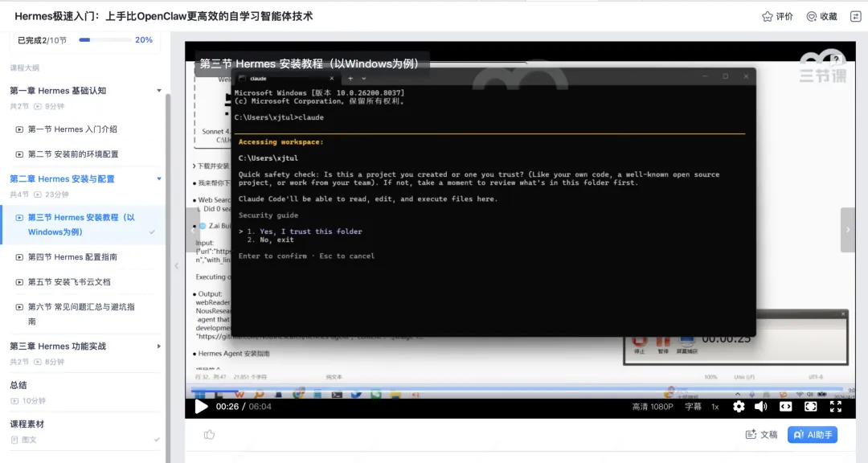Like the video with thumbs-up
Viewport: 868px width, 463px height.
pos(209,435)
